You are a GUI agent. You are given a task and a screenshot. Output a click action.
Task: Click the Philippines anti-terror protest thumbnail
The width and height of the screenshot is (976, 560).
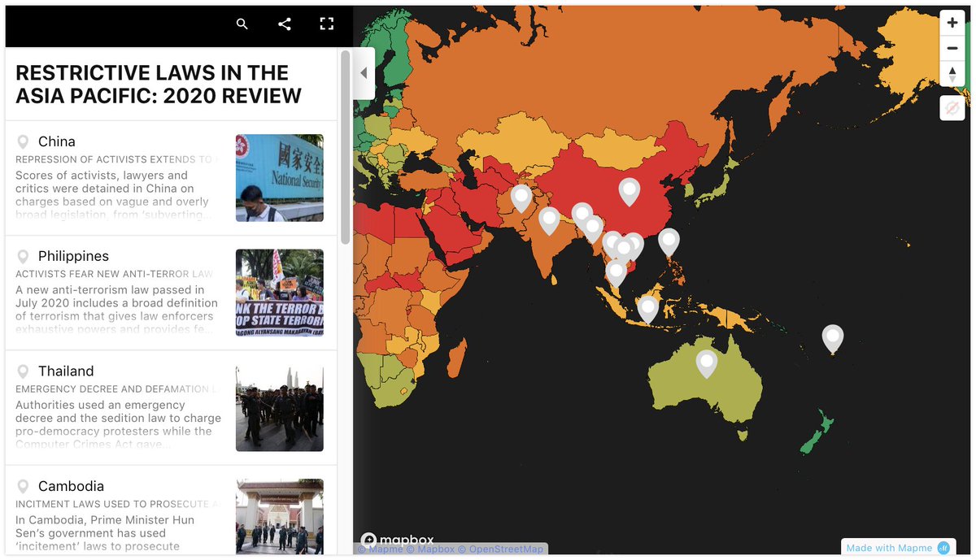click(x=280, y=293)
